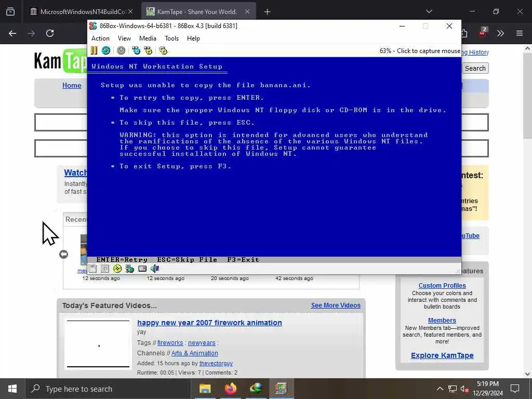This screenshot has height=399, width=532.
Task: Click the 'fireworks' tag link
Action: 170,343
